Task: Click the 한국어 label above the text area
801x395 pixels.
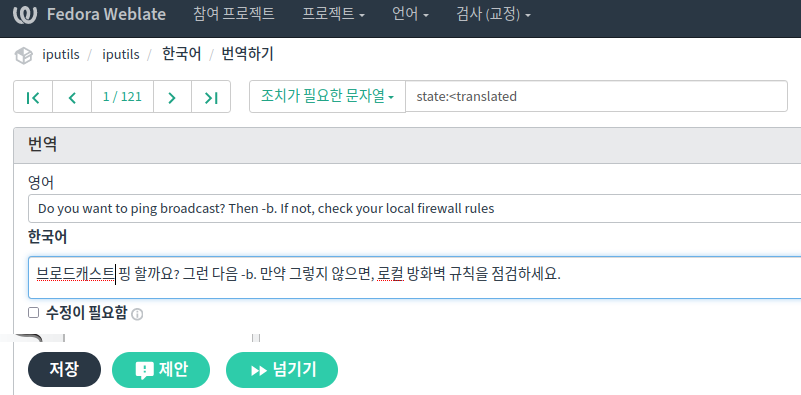Action: coord(48,237)
